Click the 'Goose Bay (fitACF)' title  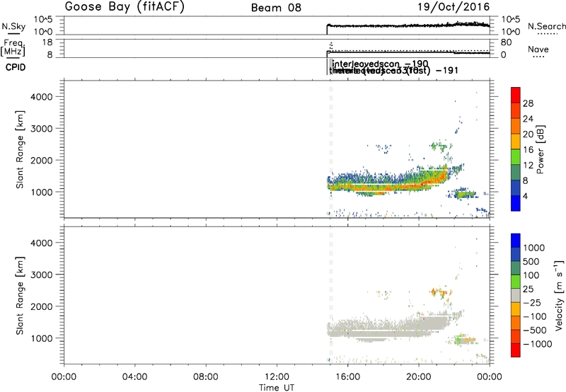tap(125, 6)
